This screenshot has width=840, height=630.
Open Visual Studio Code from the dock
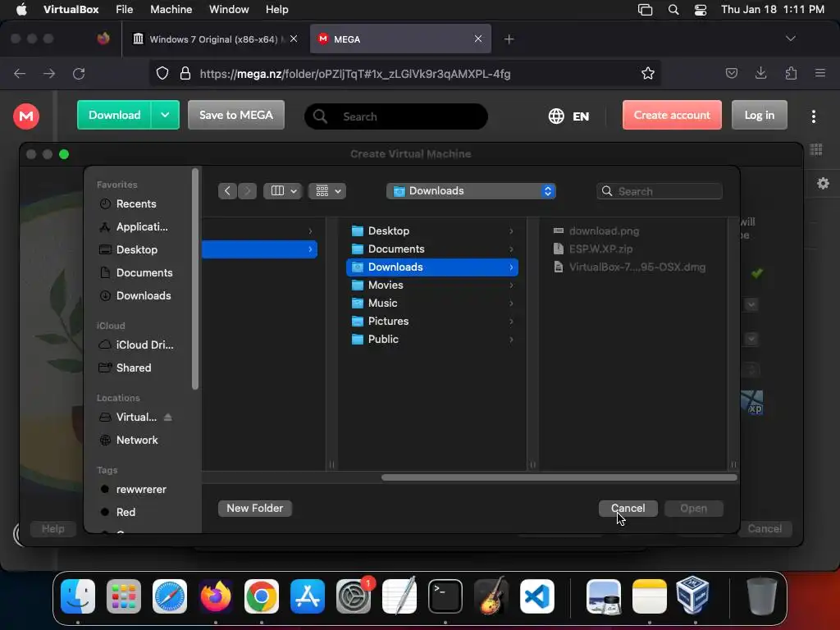click(536, 596)
